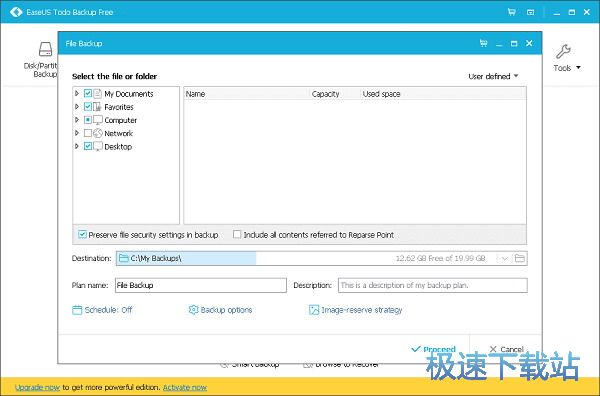Uncheck the Favorites checkbox
The image size is (600, 396).
pos(88,107)
